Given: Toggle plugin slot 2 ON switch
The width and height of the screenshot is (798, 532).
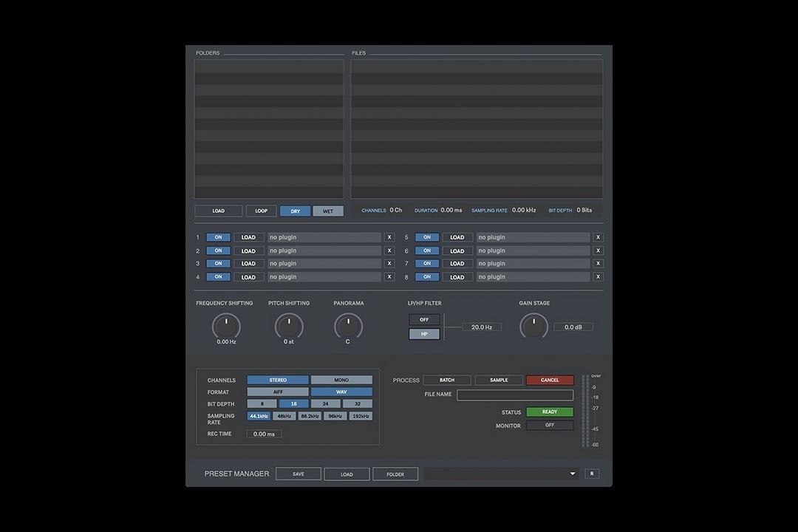Looking at the screenshot, I should click(218, 250).
